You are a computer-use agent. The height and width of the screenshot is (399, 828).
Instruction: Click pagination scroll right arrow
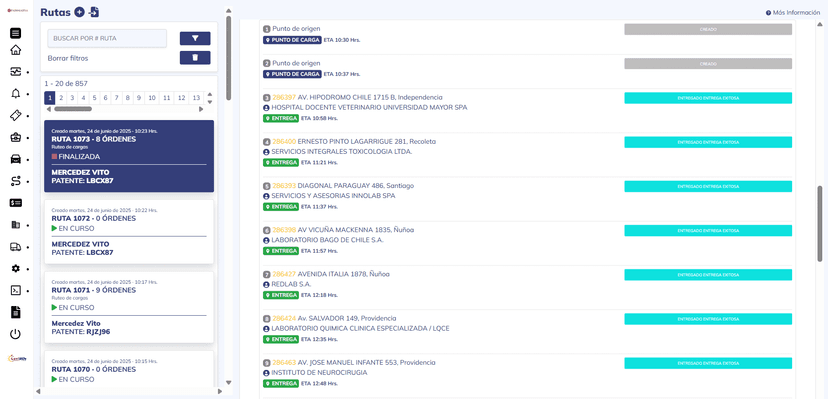[201, 109]
